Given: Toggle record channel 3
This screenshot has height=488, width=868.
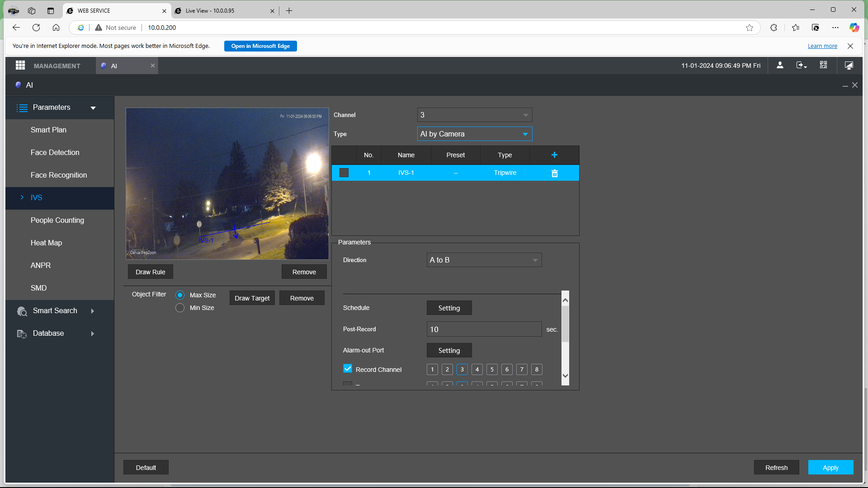Looking at the screenshot, I should pos(462,370).
